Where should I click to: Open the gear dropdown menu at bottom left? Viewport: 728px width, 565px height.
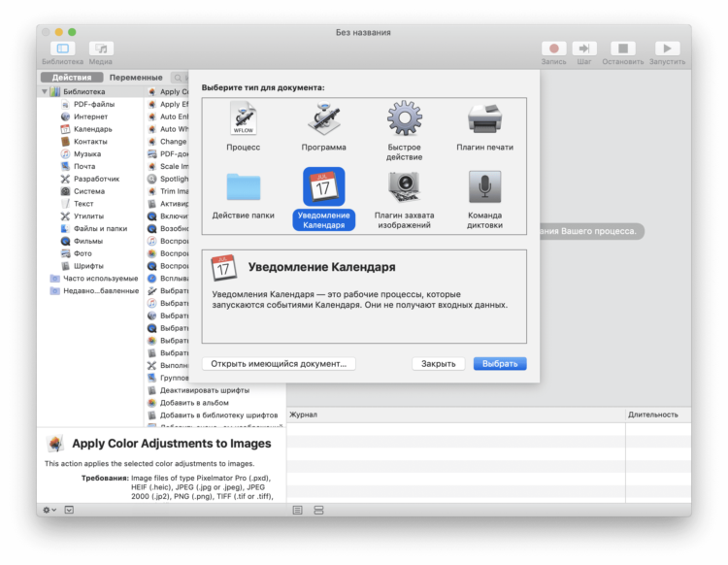click(50, 510)
